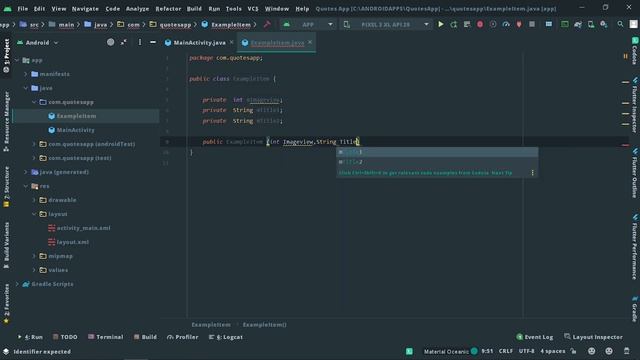640x360 pixels.
Task: Toggle the Gradle side panel
Action: click(x=635, y=309)
